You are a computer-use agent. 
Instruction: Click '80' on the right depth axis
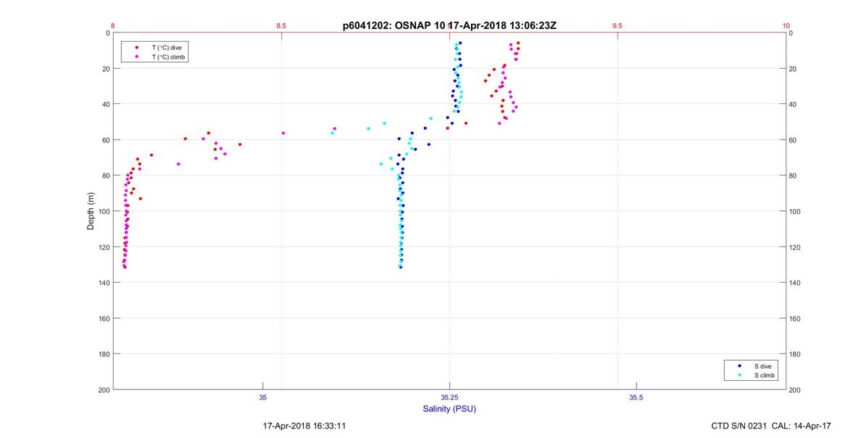793,176
